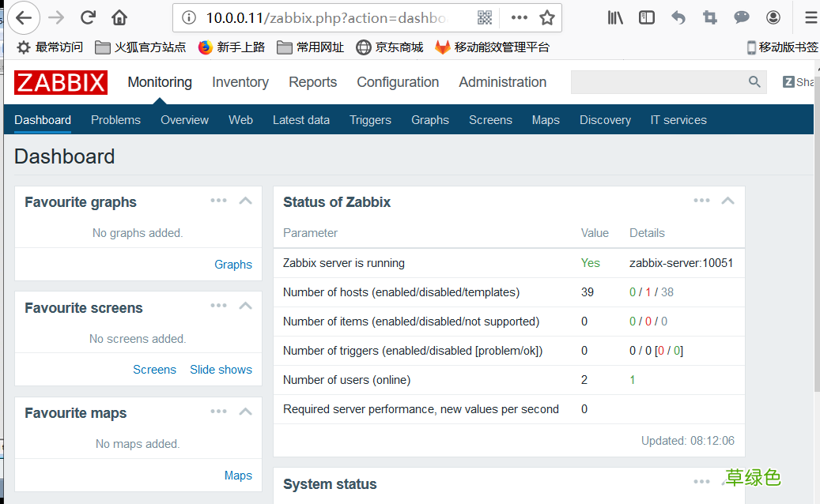Viewport: 820px width, 504px height.
Task: Click the Graphs link in Favourite graphs
Action: coord(233,264)
